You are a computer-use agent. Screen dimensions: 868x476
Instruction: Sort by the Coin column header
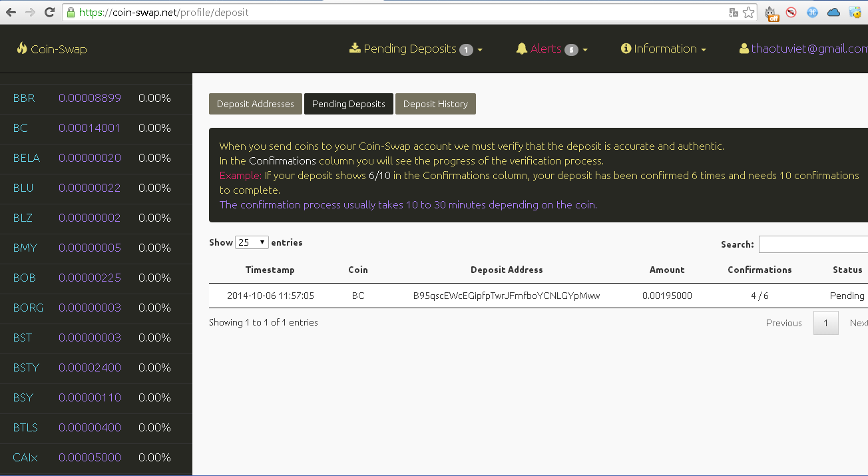pyautogui.click(x=358, y=270)
